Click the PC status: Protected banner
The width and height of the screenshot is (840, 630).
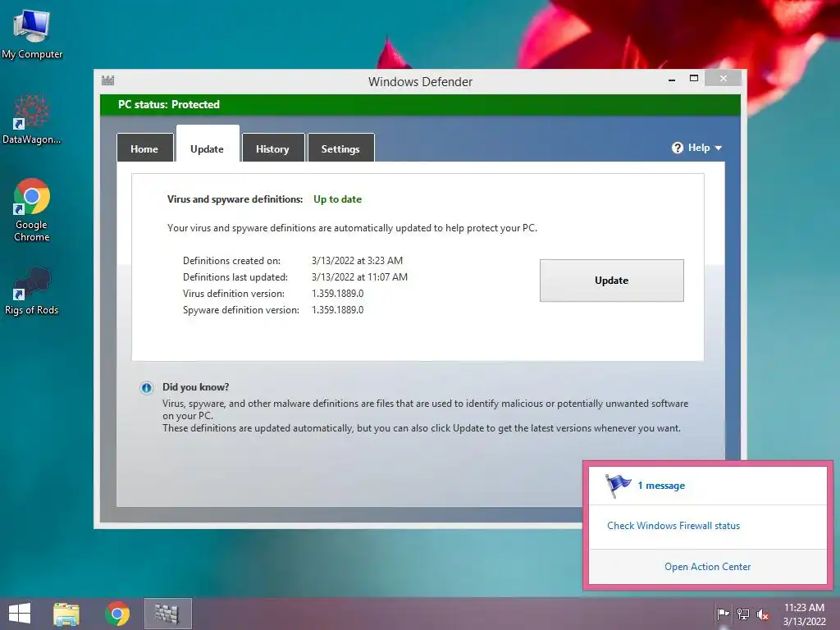pos(420,104)
